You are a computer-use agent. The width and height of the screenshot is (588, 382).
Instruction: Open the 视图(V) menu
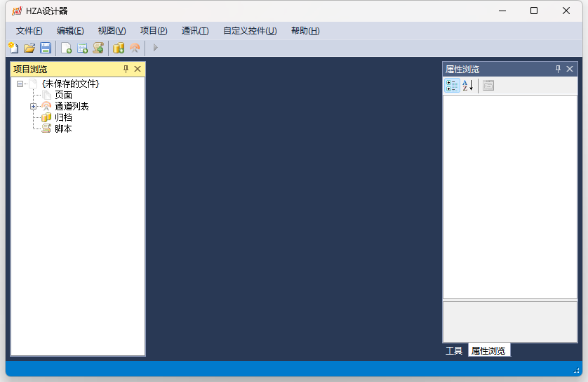coord(112,31)
